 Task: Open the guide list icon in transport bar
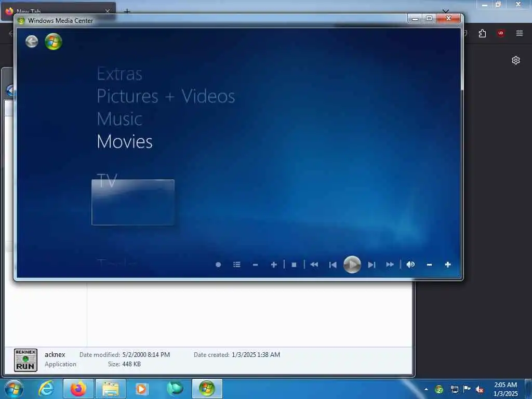click(x=237, y=264)
